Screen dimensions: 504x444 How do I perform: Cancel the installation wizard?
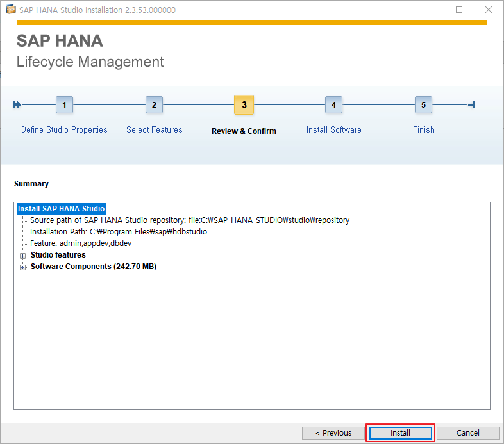pyautogui.click(x=467, y=432)
